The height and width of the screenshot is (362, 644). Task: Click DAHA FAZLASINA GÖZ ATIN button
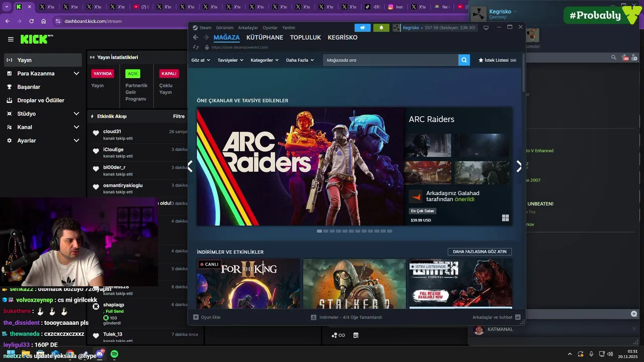479,251
